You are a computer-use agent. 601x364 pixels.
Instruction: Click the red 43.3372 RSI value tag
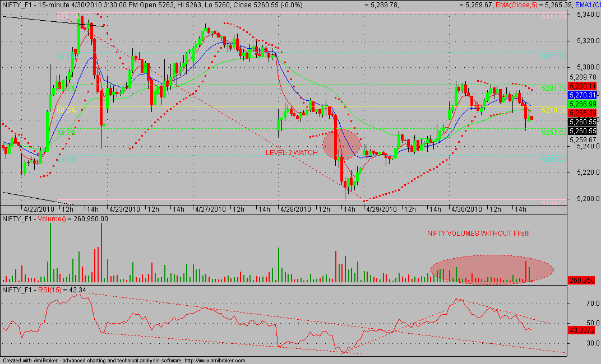[582, 330]
